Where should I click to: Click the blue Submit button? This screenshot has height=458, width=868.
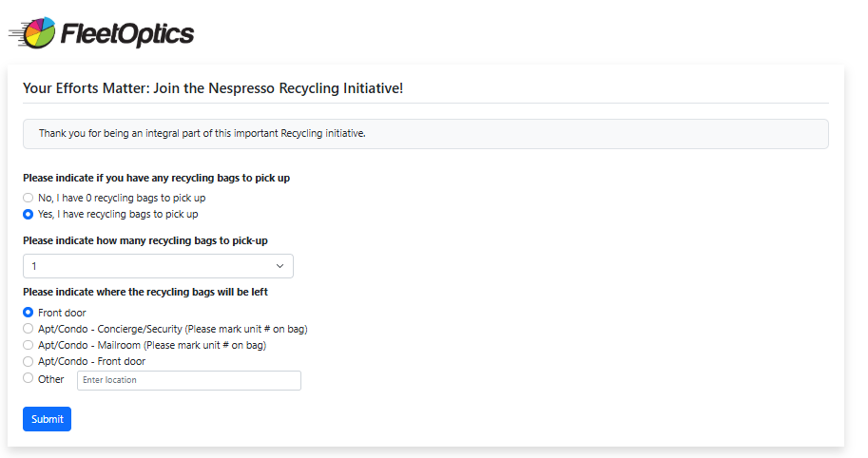tap(47, 419)
